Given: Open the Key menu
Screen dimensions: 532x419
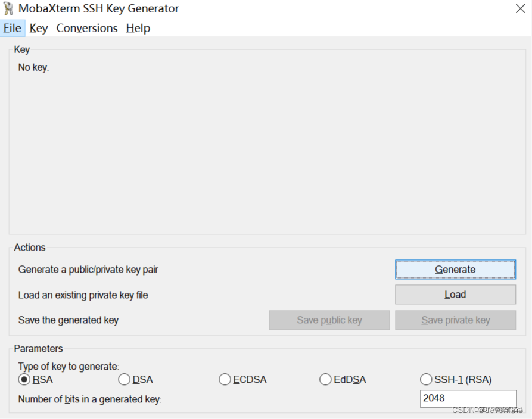Looking at the screenshot, I should (38, 28).
